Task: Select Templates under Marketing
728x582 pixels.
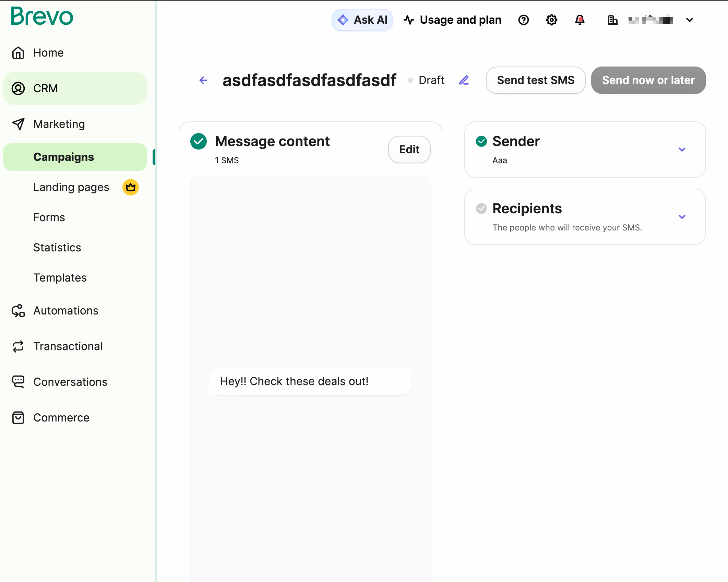Action: (x=60, y=278)
